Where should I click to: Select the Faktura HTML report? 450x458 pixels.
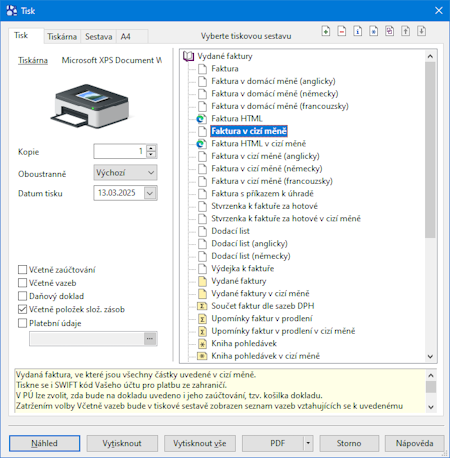pyautogui.click(x=237, y=119)
